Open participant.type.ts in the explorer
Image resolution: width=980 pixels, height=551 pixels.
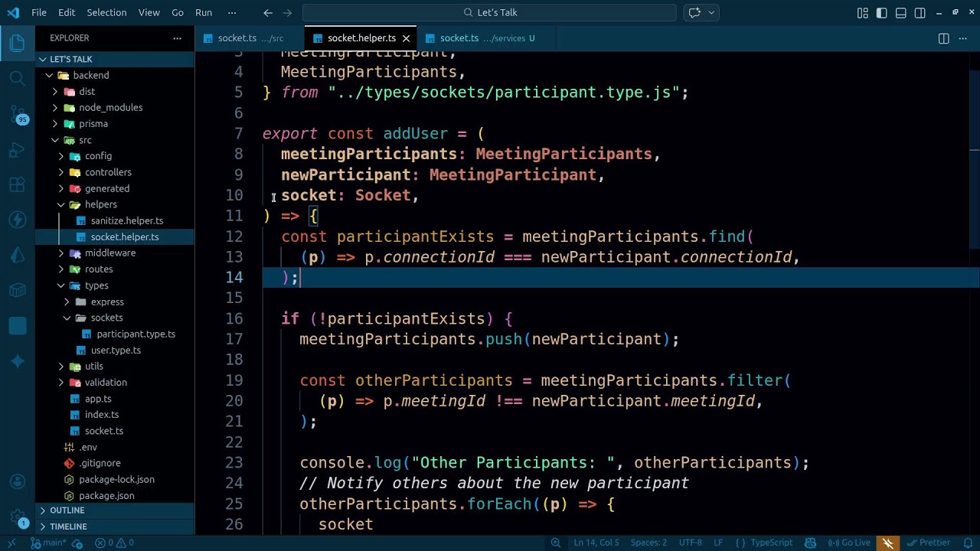[115, 334]
